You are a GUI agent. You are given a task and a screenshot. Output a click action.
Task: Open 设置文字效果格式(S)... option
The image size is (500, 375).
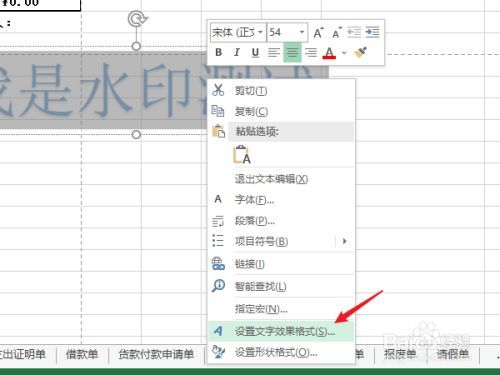point(281,331)
